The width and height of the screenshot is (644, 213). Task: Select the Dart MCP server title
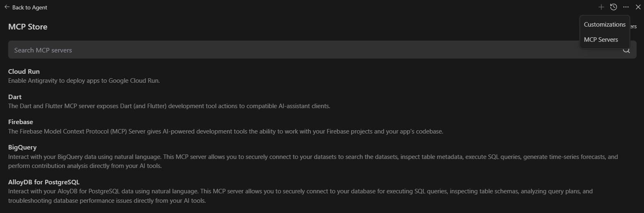click(x=15, y=97)
